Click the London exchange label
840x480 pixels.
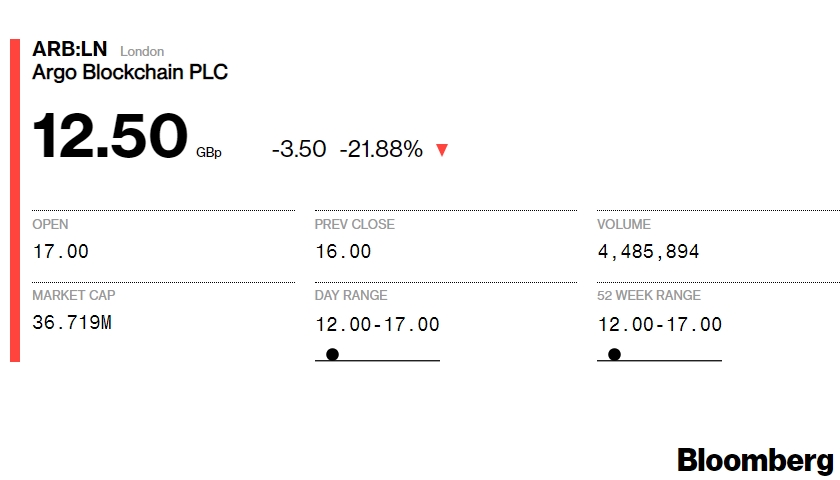coord(142,51)
